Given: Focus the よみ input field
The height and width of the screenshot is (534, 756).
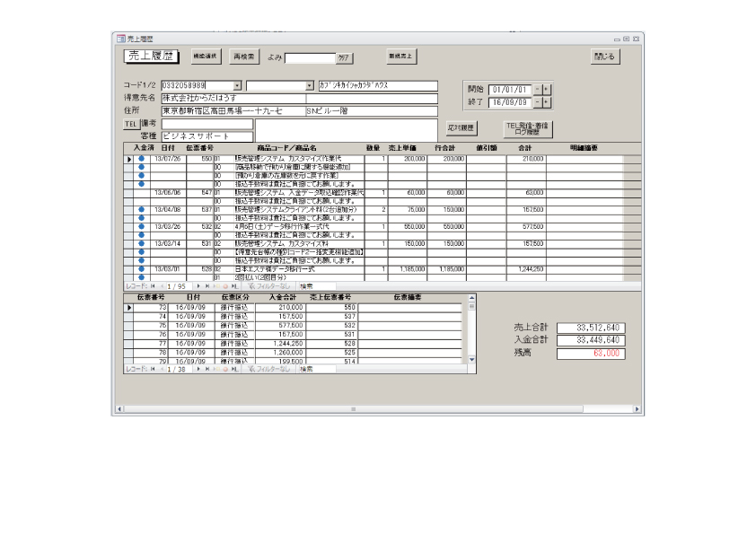Looking at the screenshot, I should (x=310, y=57).
